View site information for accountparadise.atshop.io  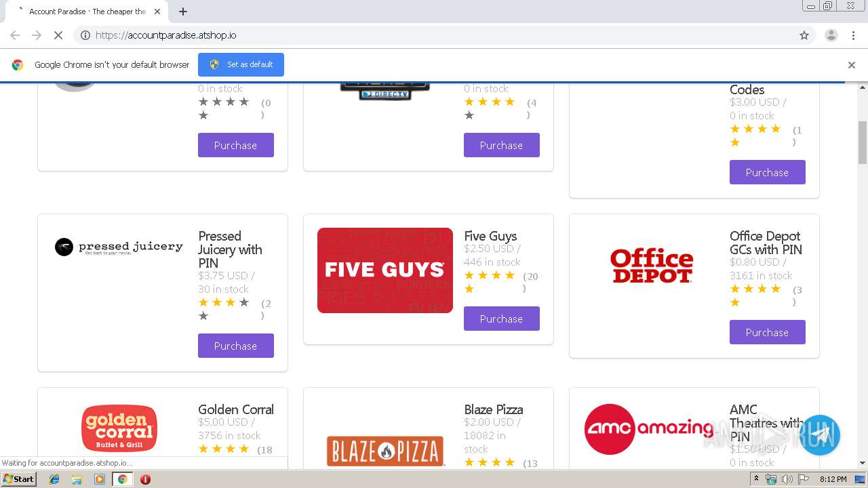[x=85, y=35]
